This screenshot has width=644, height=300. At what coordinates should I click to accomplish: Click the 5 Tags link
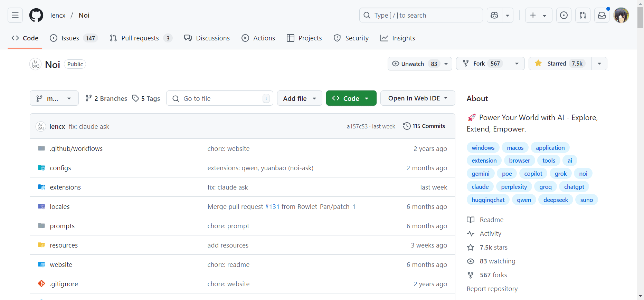[146, 98]
